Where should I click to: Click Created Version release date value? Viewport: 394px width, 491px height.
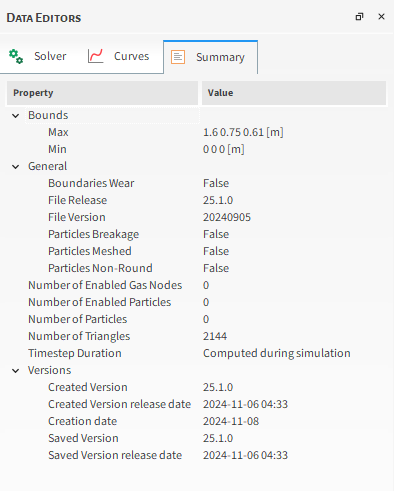[x=245, y=404]
